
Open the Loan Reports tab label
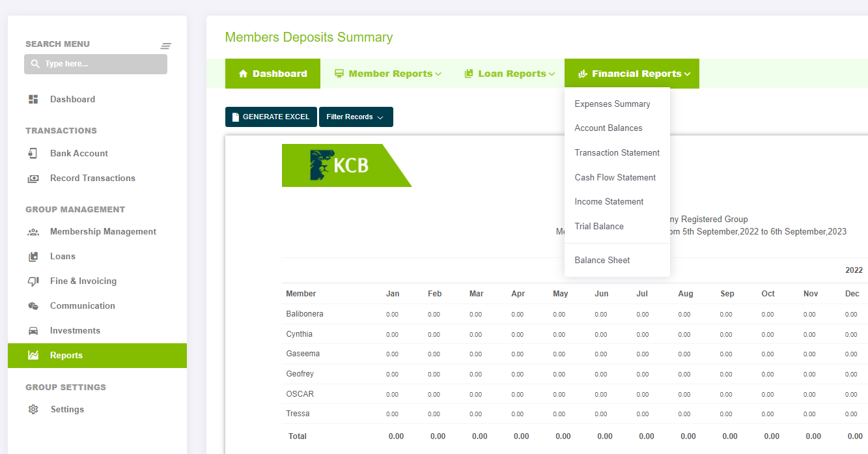pyautogui.click(x=512, y=74)
